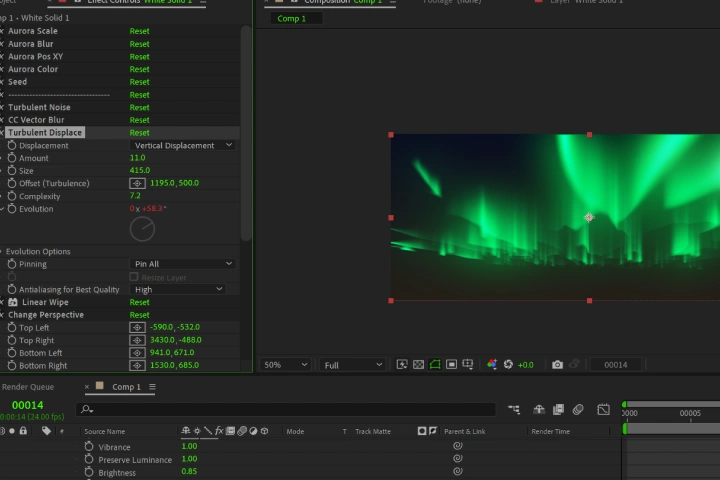Select the Turbulent Displace effect

coord(45,132)
